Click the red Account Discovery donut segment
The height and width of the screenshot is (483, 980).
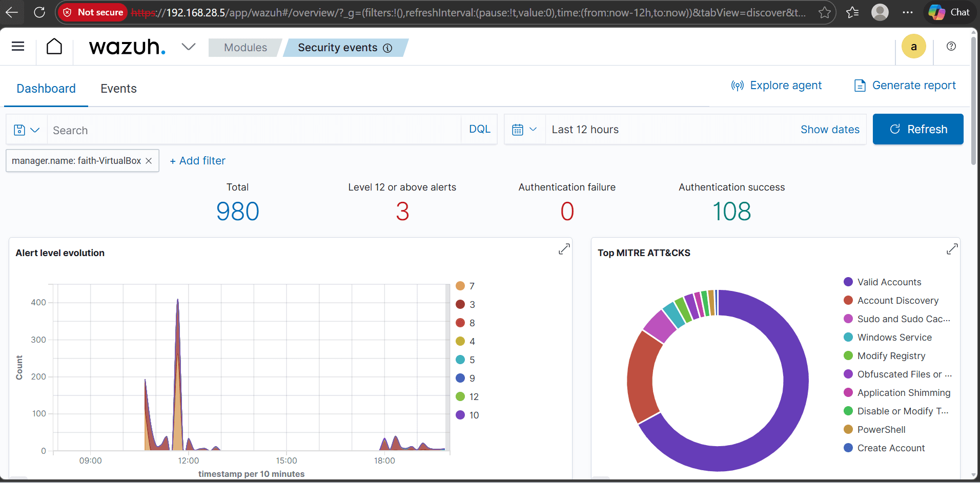tap(641, 378)
